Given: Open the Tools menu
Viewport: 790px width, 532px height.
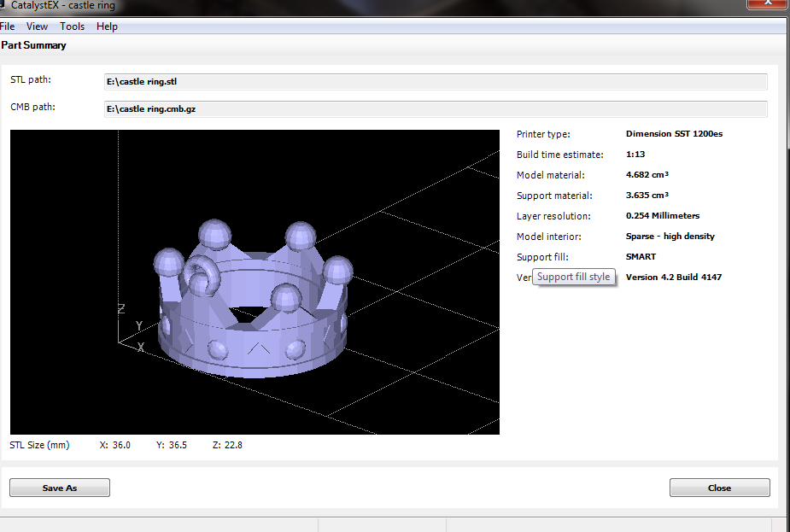Looking at the screenshot, I should point(72,26).
